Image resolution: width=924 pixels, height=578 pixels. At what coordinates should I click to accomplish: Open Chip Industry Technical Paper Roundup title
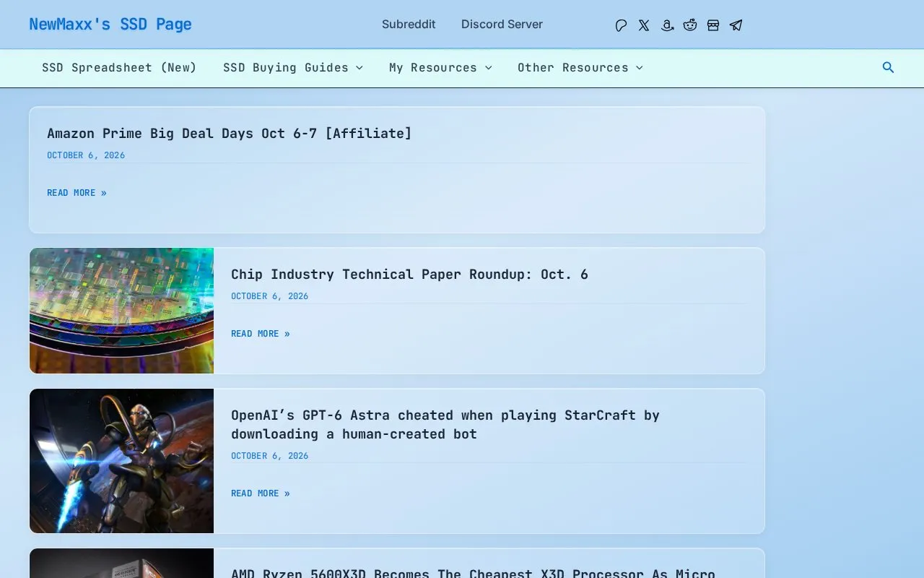pyautogui.click(x=409, y=275)
